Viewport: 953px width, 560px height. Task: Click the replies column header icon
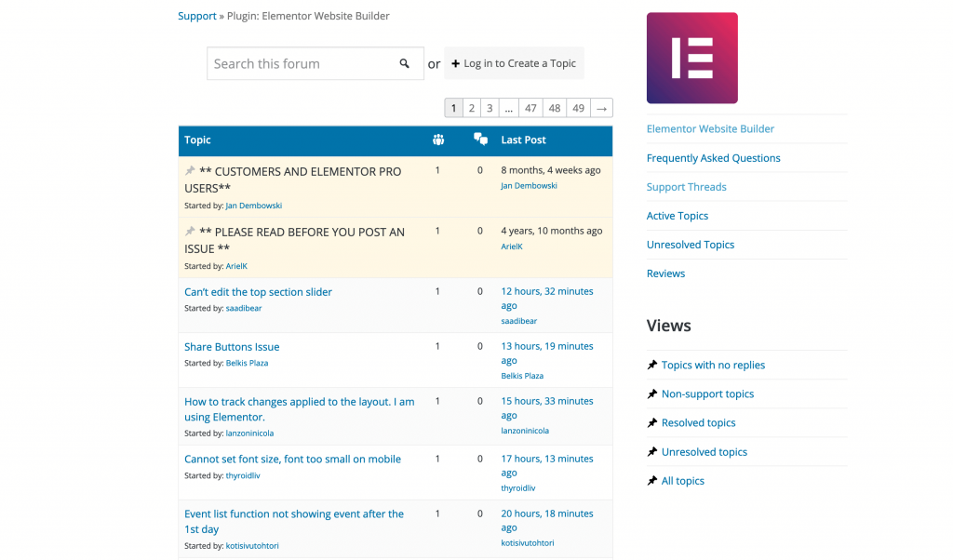(480, 140)
